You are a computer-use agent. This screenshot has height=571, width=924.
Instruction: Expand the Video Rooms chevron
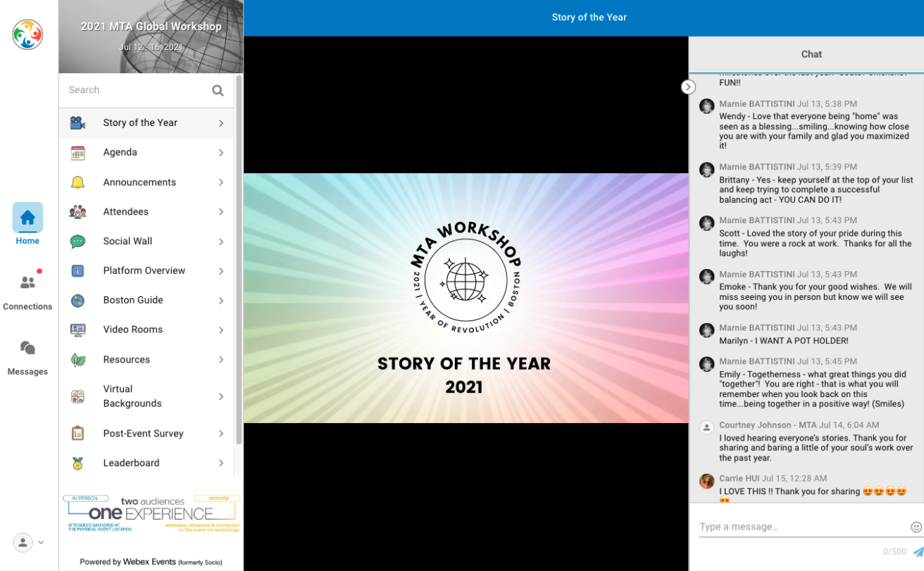tap(220, 330)
